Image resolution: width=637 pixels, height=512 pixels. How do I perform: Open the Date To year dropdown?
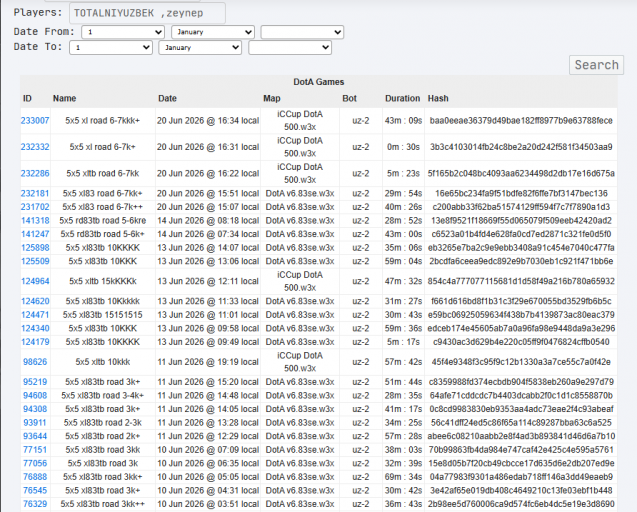coord(290,48)
